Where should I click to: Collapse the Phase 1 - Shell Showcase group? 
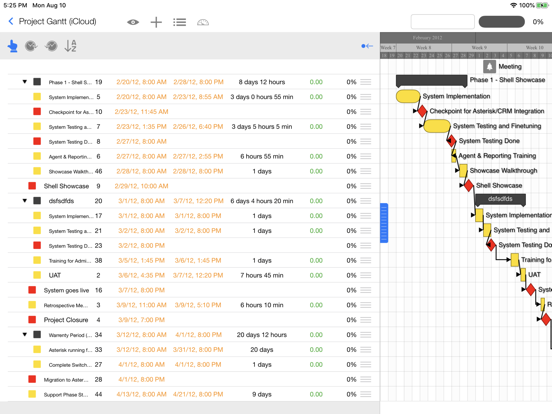pos(25,82)
